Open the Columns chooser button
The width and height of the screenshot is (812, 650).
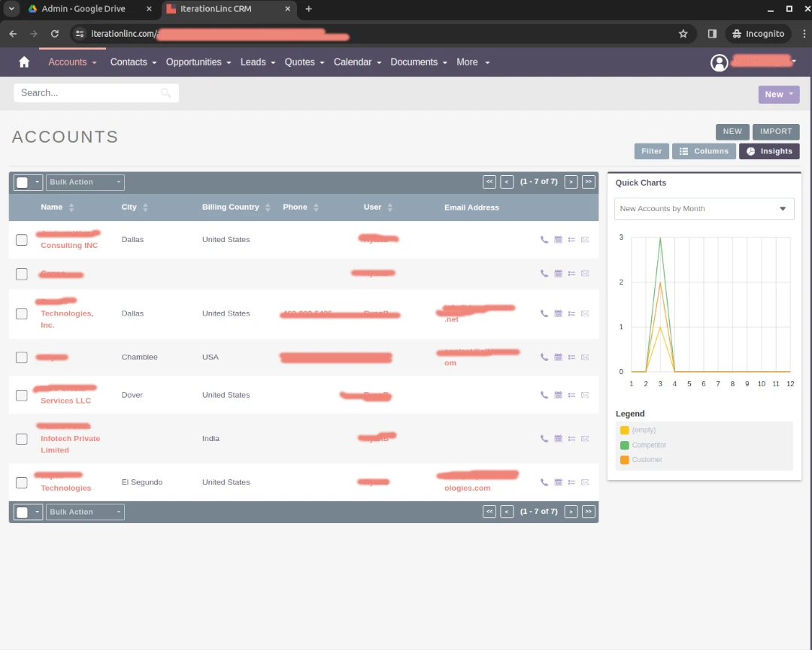click(703, 151)
